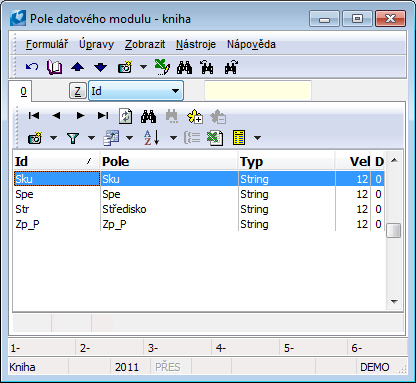
Task: Click the vertical scrollbar thumb
Action: 394,230
